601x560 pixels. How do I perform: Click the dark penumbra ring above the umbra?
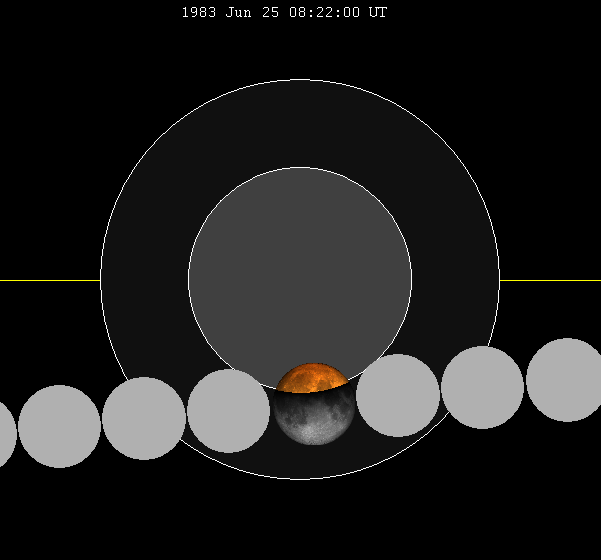coord(300,124)
